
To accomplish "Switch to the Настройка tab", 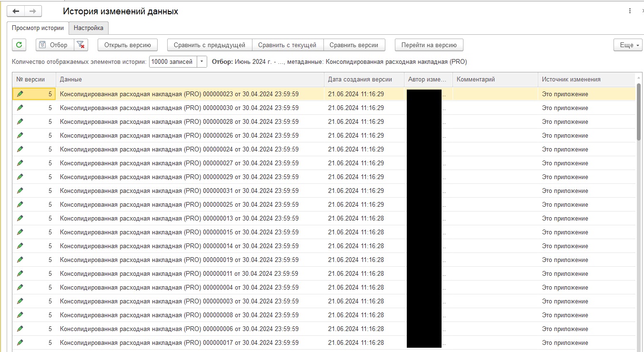I will click(x=89, y=28).
